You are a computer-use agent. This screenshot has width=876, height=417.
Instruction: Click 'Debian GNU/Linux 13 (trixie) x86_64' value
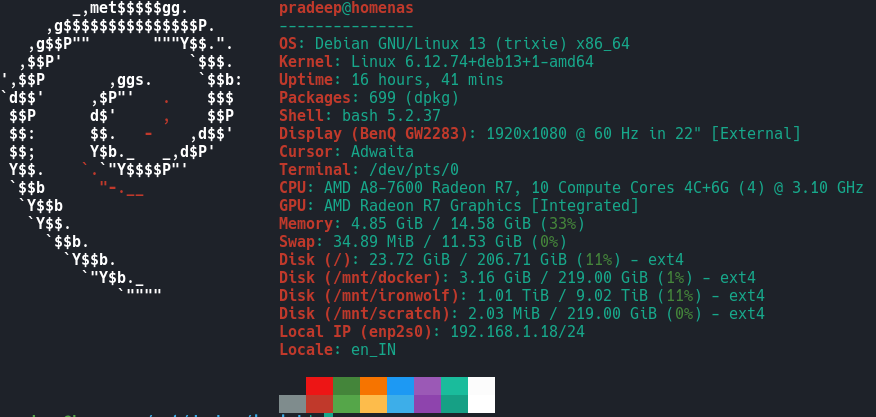(472, 44)
